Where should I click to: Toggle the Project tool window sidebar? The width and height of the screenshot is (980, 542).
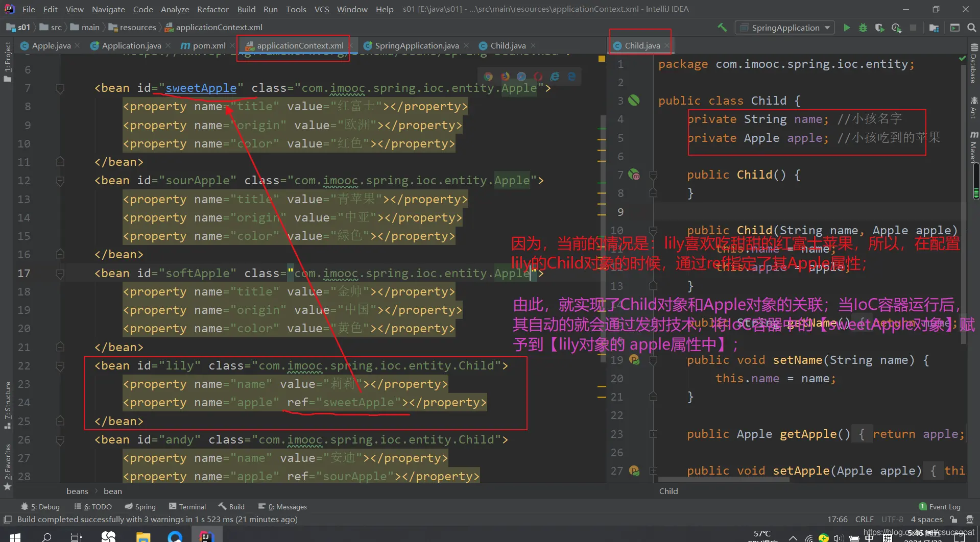(x=7, y=61)
